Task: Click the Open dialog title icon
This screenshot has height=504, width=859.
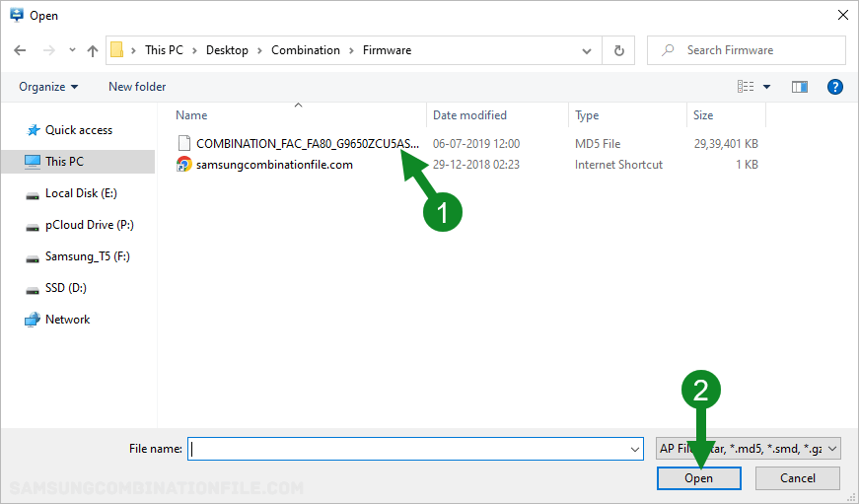Action: [x=17, y=15]
